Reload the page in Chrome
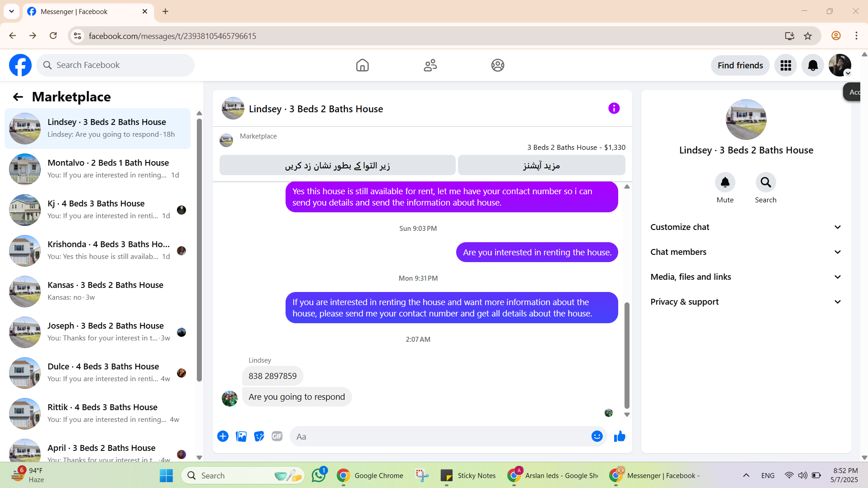The height and width of the screenshot is (488, 868). 53,36
